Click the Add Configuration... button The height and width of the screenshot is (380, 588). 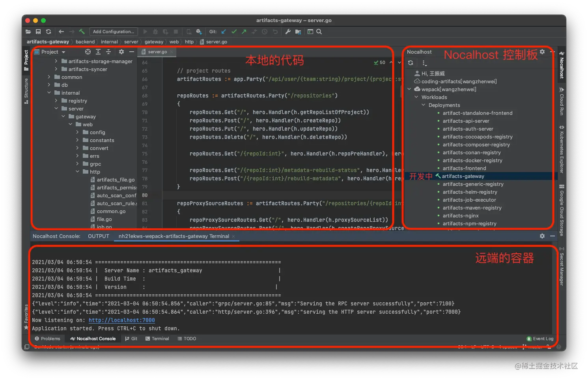(x=114, y=32)
